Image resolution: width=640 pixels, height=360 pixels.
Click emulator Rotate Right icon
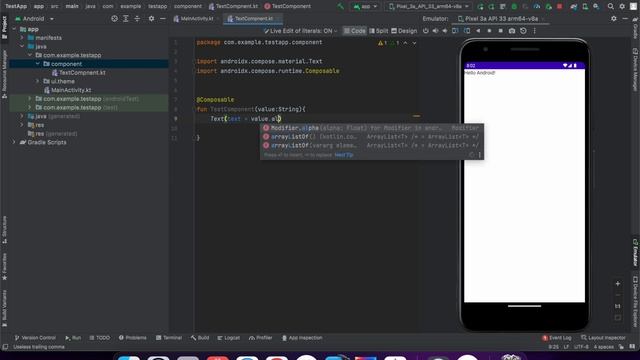[x=467, y=31]
